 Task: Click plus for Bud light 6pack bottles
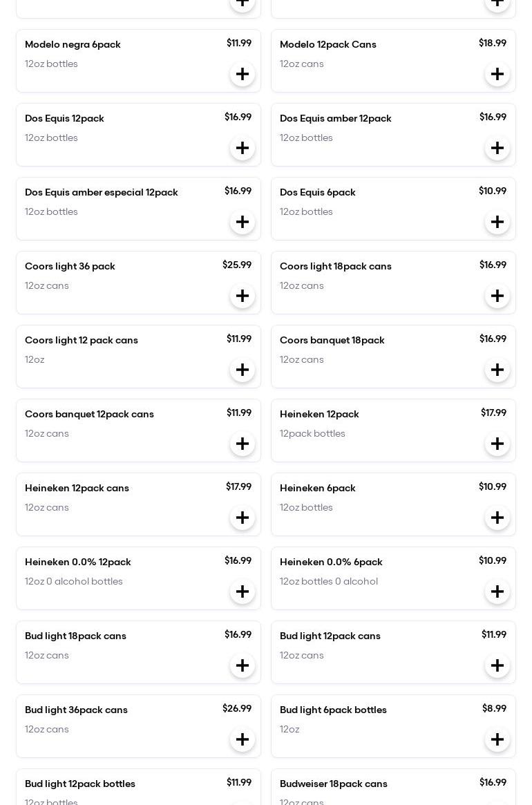tap(497, 740)
